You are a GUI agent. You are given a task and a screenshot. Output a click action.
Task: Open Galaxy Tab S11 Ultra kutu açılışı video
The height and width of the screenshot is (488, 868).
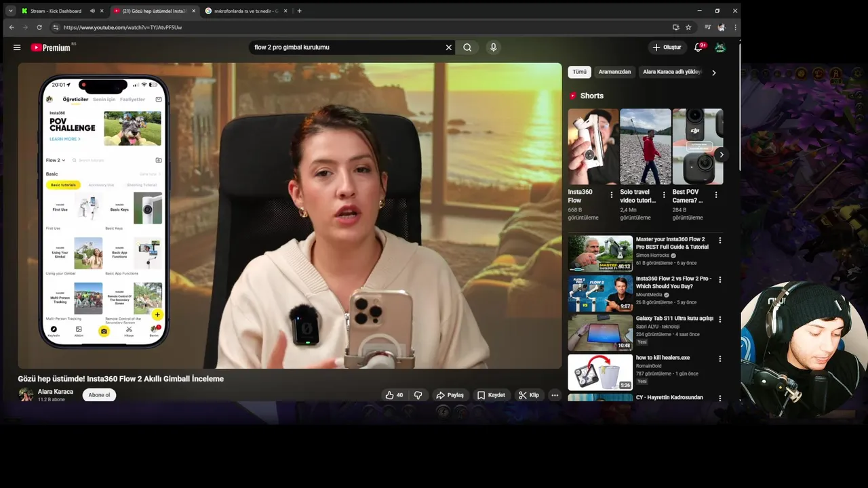(x=674, y=319)
